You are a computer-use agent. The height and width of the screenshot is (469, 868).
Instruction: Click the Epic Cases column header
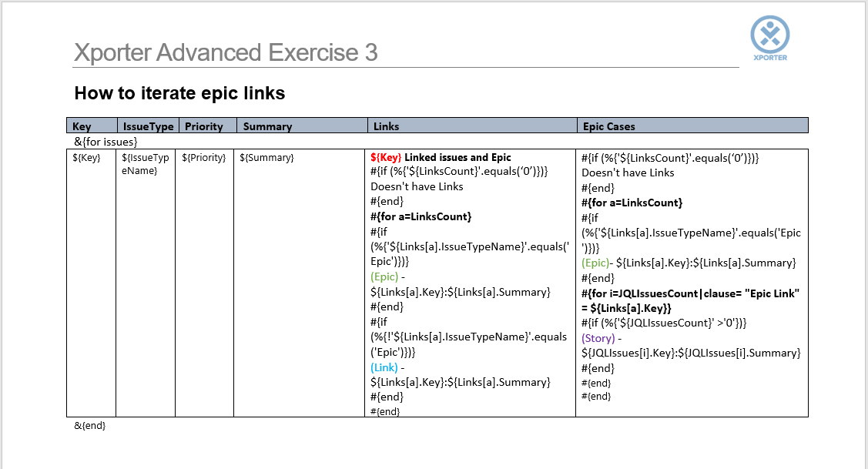[608, 126]
